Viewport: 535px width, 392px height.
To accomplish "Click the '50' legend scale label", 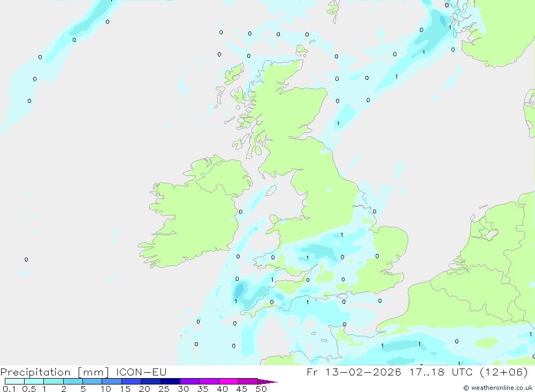I will [x=261, y=389].
